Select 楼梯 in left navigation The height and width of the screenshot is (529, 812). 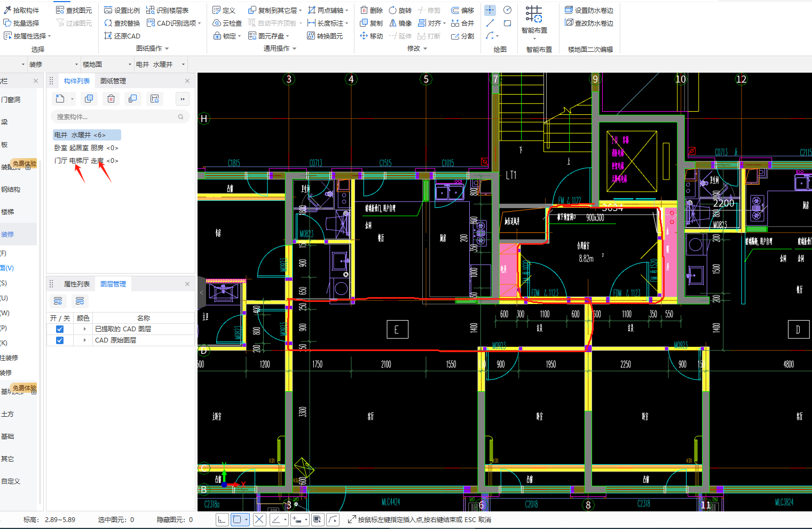point(7,212)
